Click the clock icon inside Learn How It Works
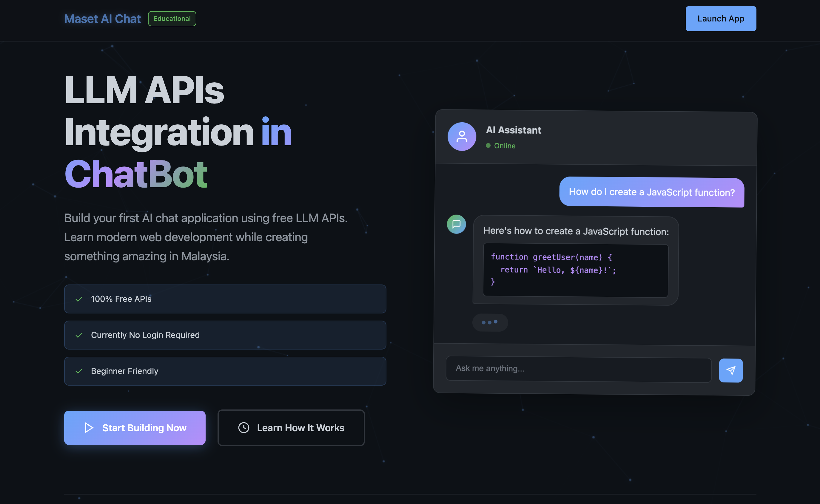This screenshot has width=820, height=504. 243,428
